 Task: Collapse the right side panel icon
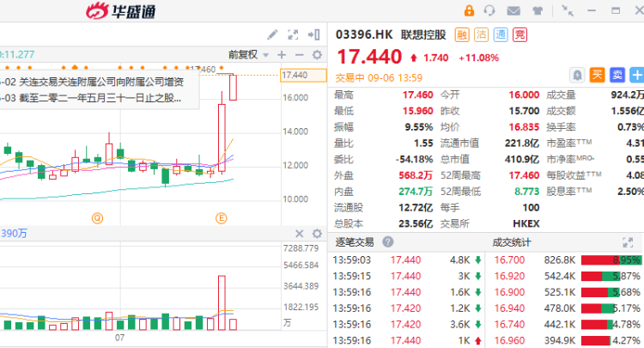[314, 34]
